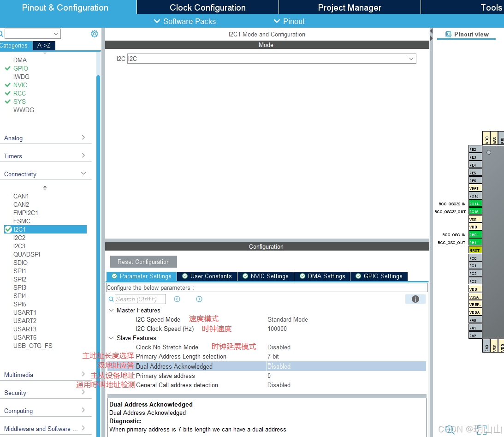Open the GPIO Settings tab
504x437 pixels.
pos(379,276)
